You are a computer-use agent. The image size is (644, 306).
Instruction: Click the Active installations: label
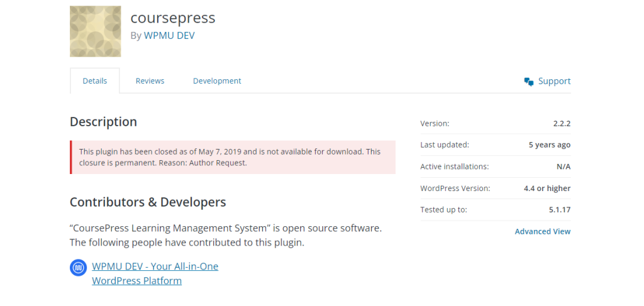click(454, 167)
